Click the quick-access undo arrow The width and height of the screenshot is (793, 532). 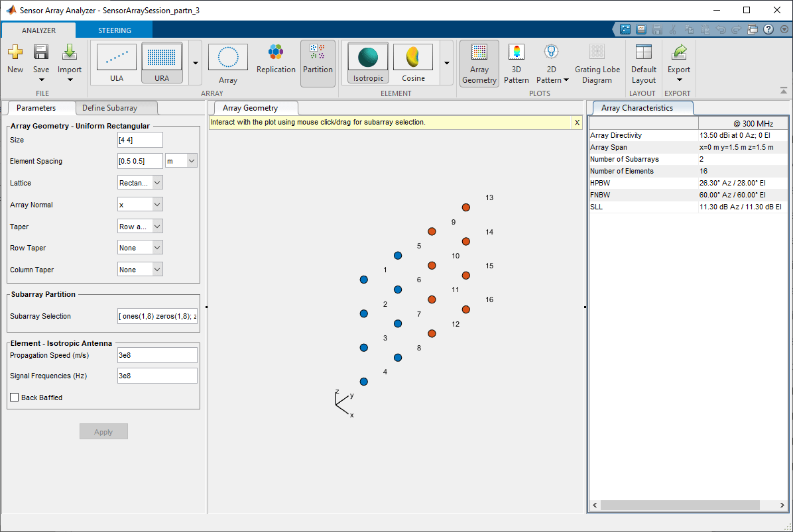pos(721,29)
